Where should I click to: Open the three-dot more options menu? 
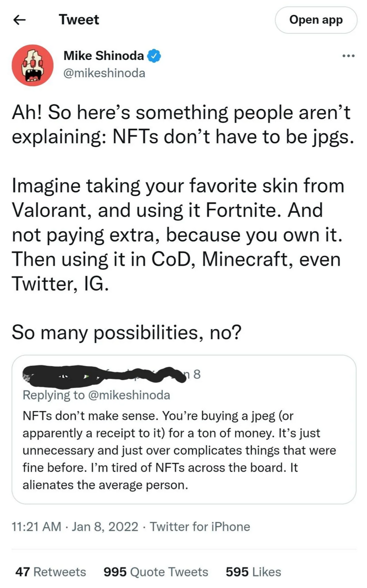coord(348,56)
